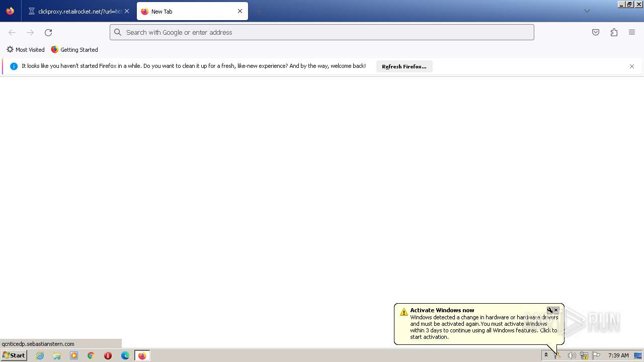Screen dimensions: 644x362
Task: Go forward one page
Action: coord(30,32)
